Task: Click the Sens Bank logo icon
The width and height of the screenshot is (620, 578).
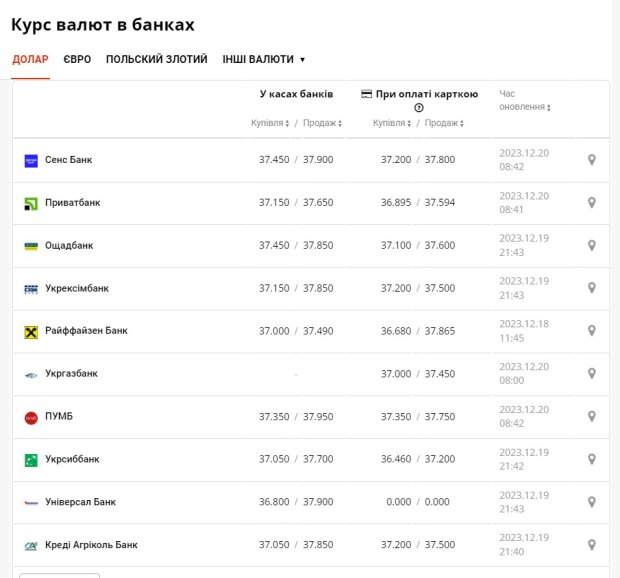Action: pos(31,160)
